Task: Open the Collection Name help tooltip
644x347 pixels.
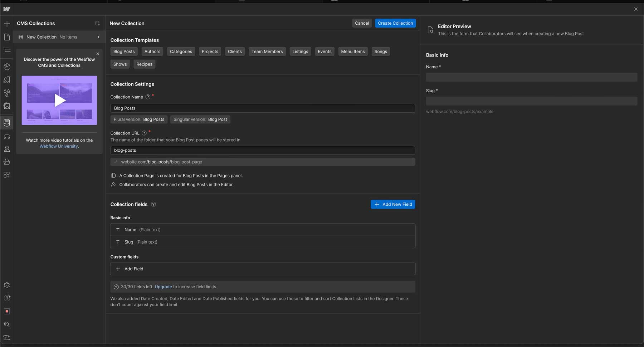Action: click(x=148, y=97)
